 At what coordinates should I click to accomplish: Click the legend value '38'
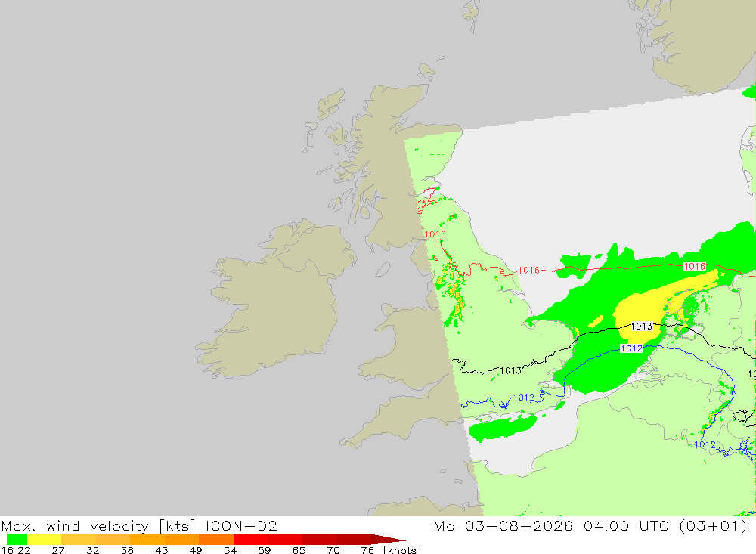(127, 550)
